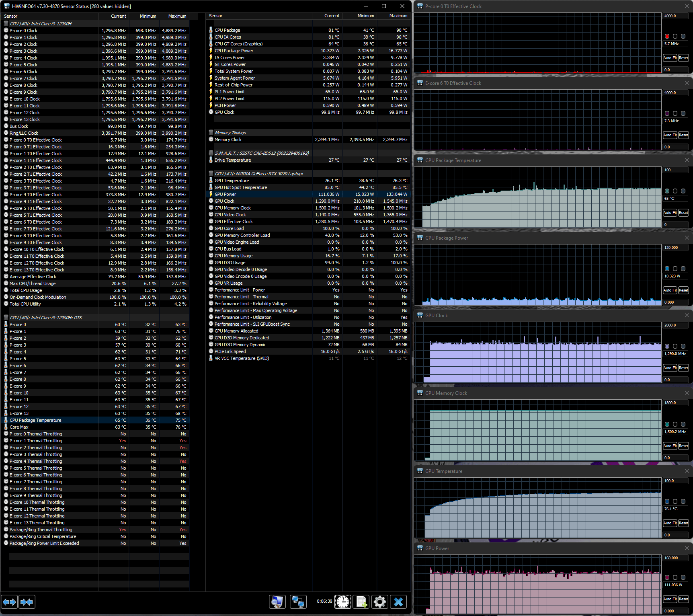
Task: Click the 0.0 minimum field in GPU Temperature graph
Action: coord(676,535)
